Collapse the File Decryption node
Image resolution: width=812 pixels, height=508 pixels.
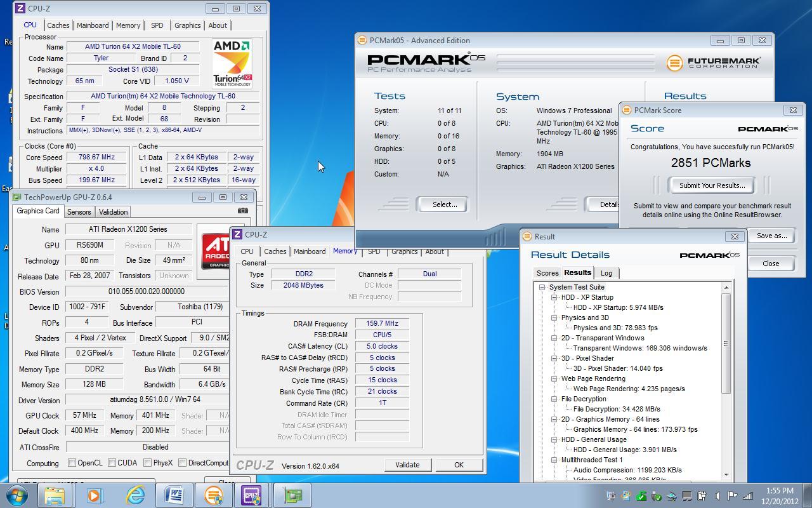554,399
